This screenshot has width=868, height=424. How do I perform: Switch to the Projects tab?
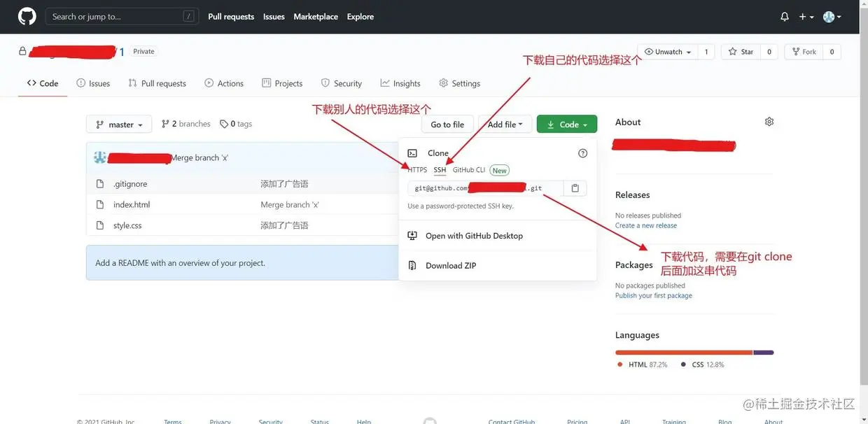click(x=282, y=83)
